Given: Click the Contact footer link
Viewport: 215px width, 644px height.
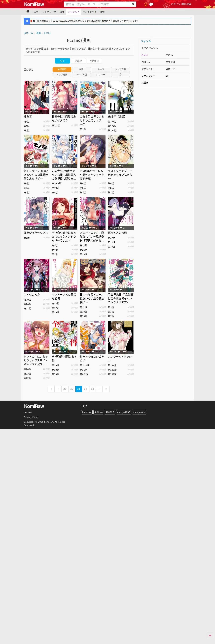Looking at the screenshot, I should point(28,412).
